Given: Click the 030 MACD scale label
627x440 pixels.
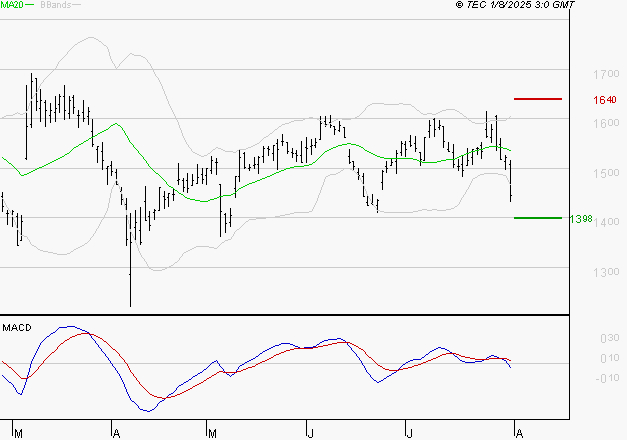Looking at the screenshot, I should [x=610, y=338].
